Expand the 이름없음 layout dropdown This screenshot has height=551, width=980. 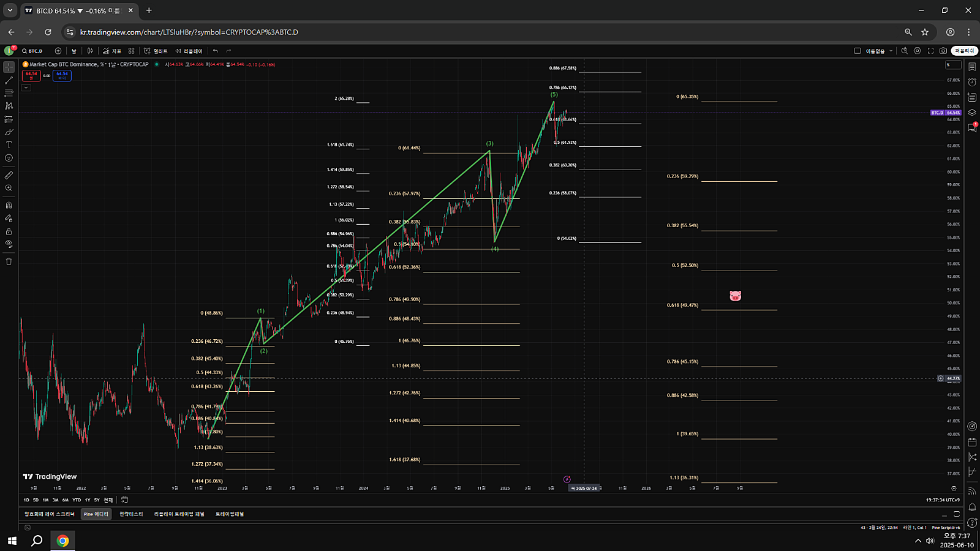(x=891, y=51)
